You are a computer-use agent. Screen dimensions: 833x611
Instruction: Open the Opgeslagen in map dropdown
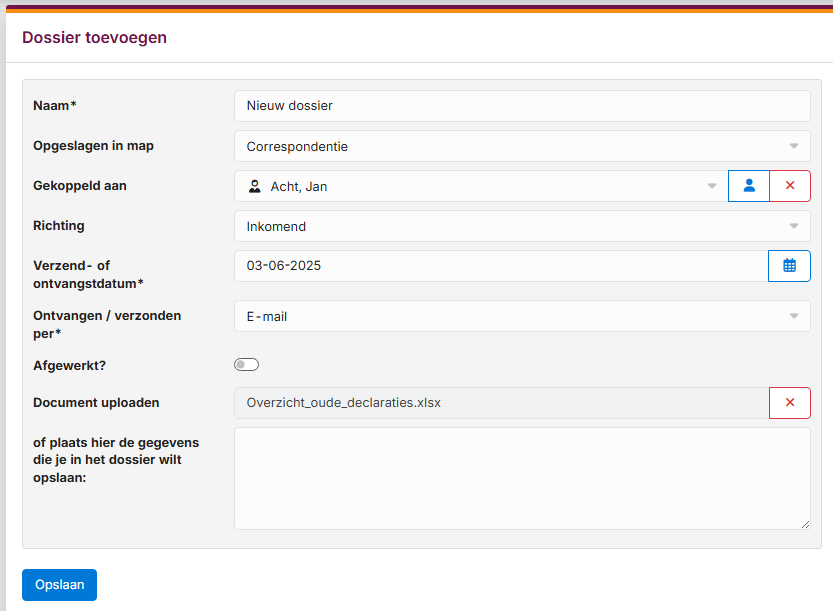click(522, 146)
